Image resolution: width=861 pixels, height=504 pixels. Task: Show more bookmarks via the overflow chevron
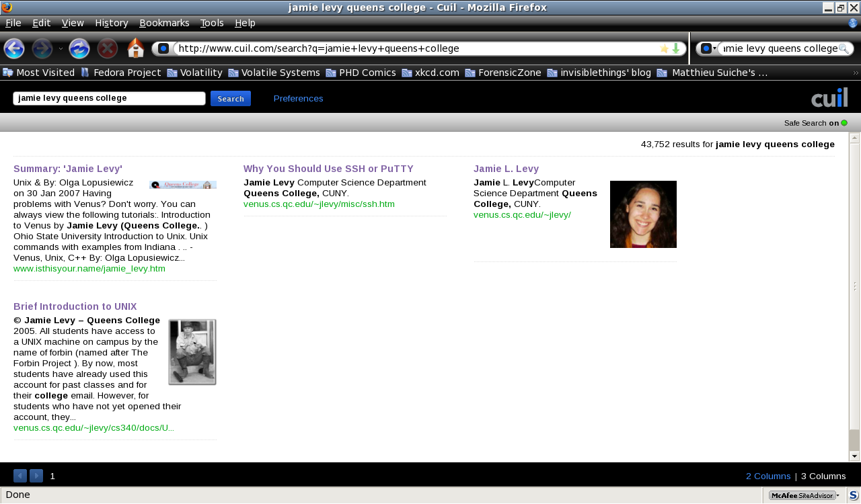pyautogui.click(x=856, y=73)
